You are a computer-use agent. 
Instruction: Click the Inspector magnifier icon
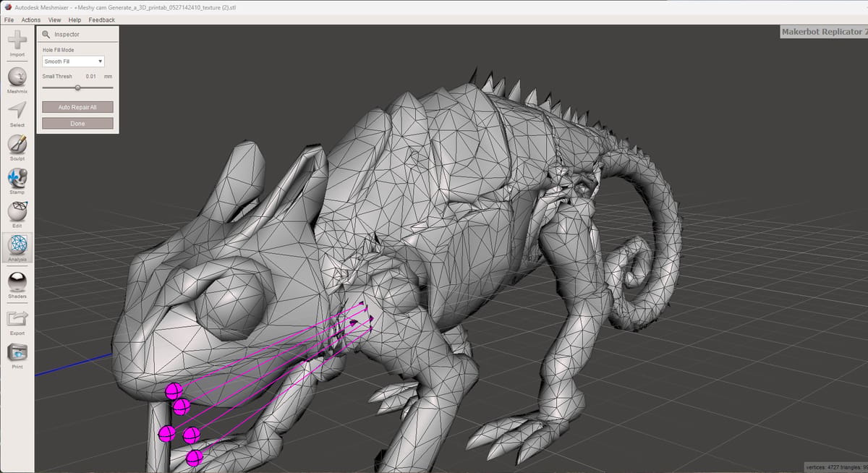[47, 34]
